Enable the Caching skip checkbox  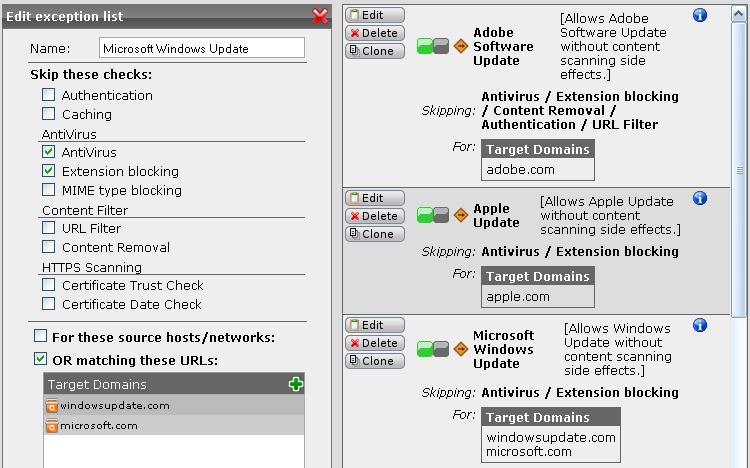pos(48,114)
